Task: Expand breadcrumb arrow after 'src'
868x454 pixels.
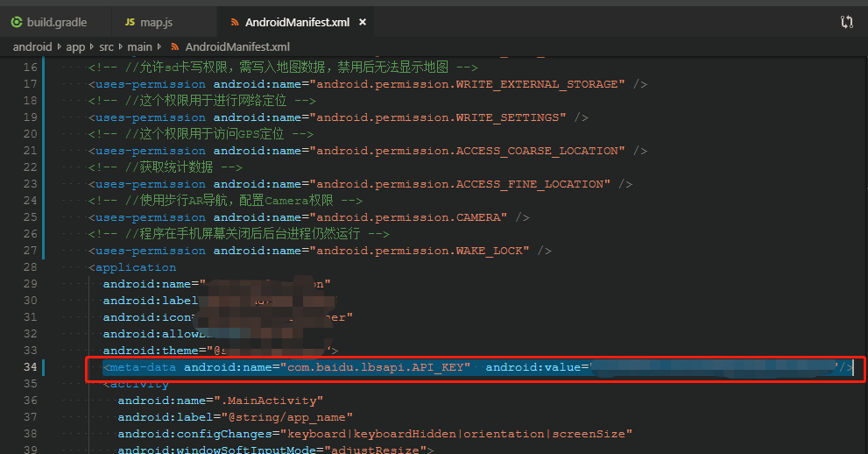Action: 120,47
